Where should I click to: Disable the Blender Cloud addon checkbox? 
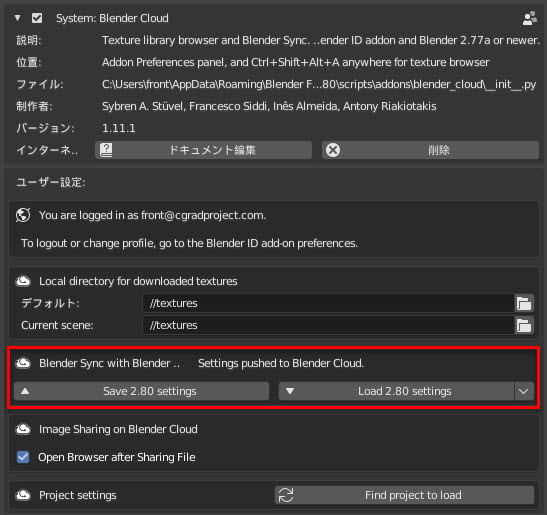37,18
